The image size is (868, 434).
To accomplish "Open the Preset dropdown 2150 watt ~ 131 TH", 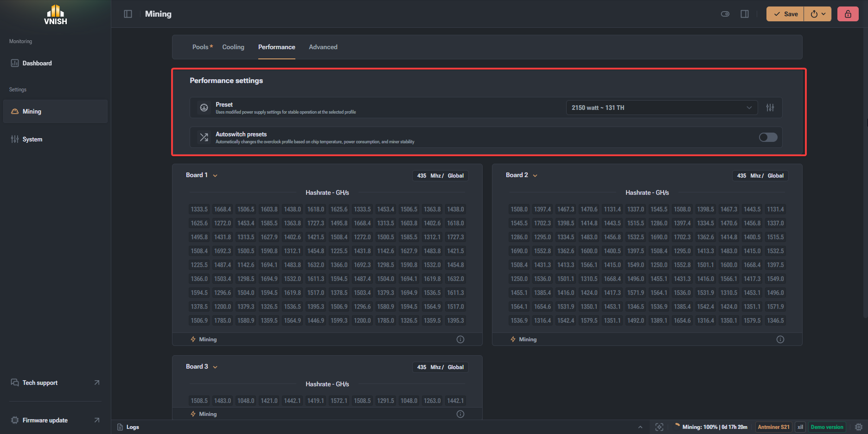I will point(662,108).
